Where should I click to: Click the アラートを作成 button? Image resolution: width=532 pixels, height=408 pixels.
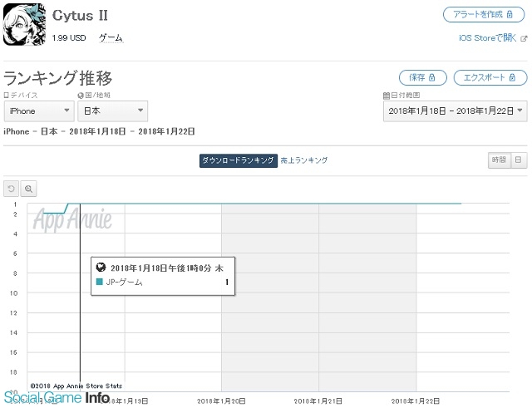pyautogui.click(x=484, y=15)
